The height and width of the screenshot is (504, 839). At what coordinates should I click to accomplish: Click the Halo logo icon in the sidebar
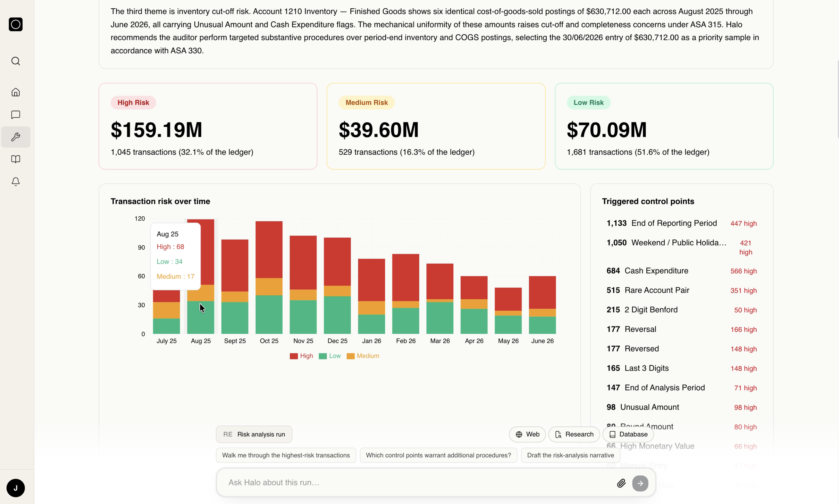point(16,24)
